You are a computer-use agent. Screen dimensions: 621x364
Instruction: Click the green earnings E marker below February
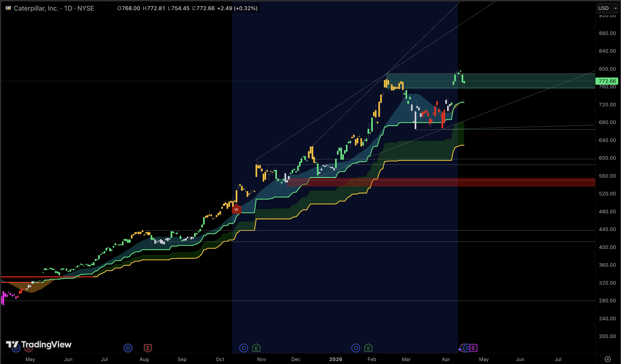tap(368, 348)
